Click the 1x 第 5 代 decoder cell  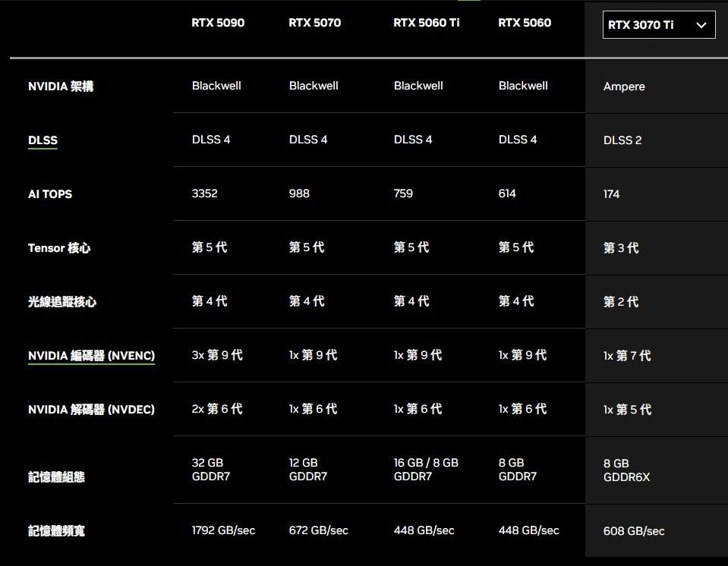[627, 410]
